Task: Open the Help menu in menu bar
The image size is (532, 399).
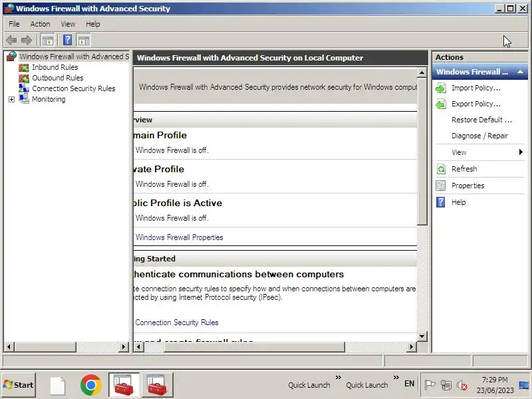Action: pyautogui.click(x=93, y=24)
